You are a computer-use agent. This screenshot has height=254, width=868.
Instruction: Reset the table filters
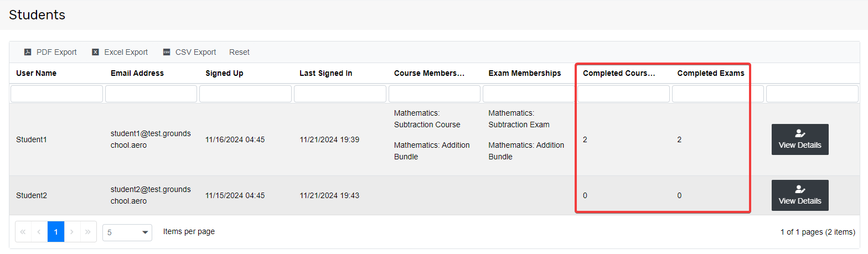239,52
